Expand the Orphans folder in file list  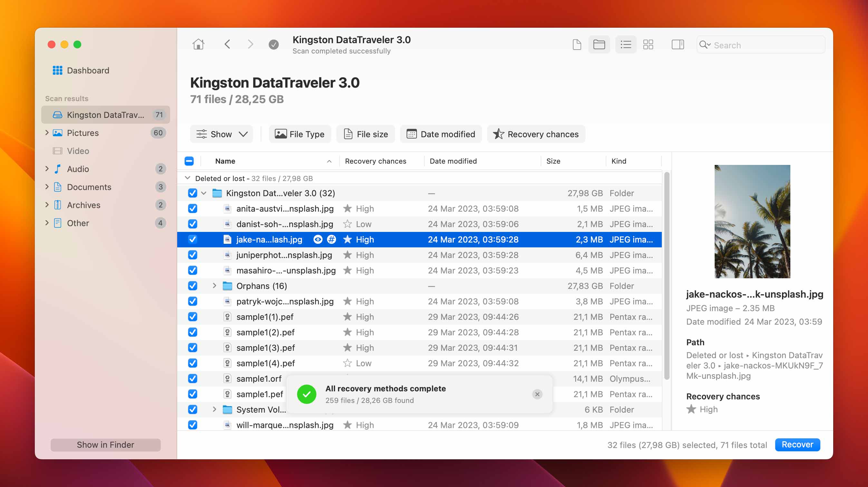[x=213, y=285]
